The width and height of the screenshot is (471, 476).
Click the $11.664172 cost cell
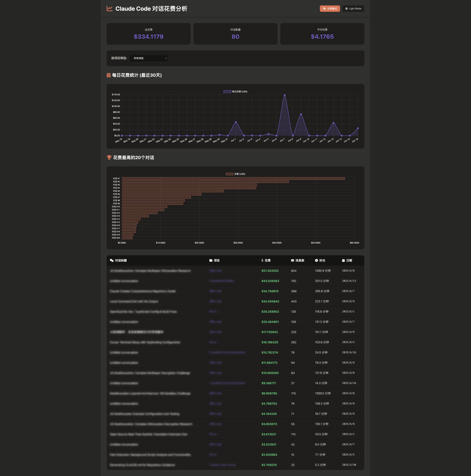coord(269,363)
